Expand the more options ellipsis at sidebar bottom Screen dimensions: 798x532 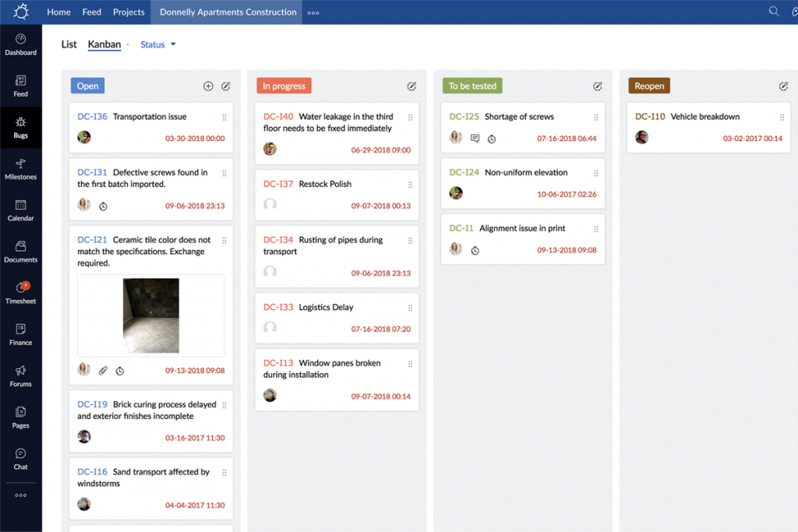tap(21, 494)
